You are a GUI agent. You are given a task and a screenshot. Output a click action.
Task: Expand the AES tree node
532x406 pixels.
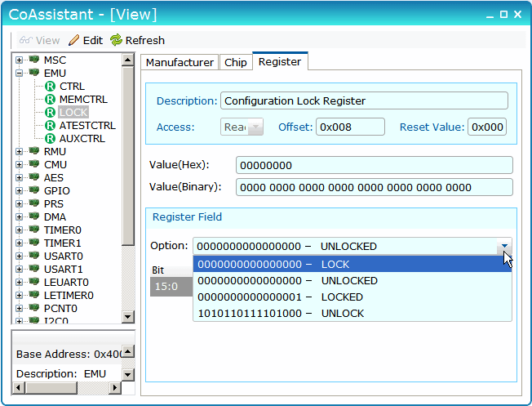20,178
